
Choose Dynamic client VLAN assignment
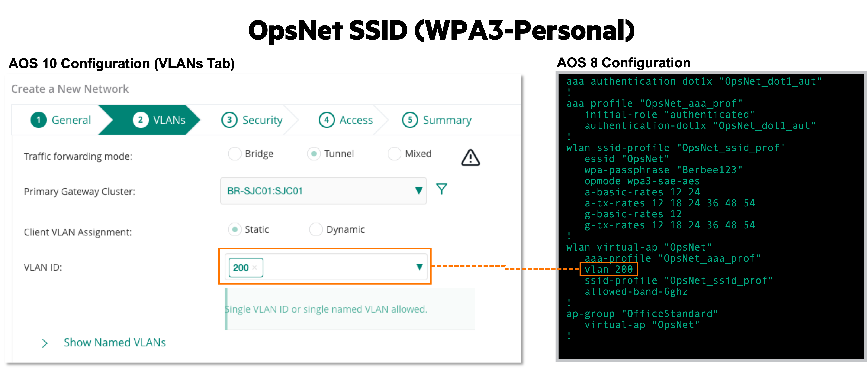316,230
